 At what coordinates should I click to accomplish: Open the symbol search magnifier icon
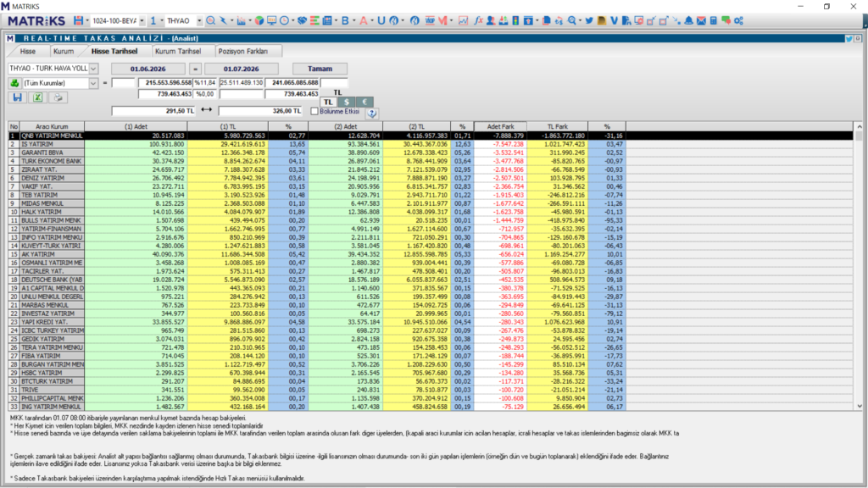210,20
